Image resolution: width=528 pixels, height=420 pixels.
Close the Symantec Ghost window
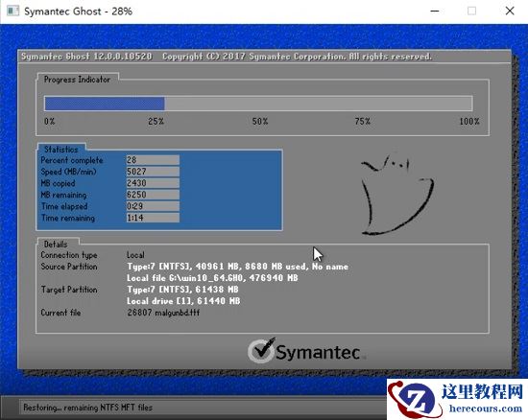(x=510, y=12)
